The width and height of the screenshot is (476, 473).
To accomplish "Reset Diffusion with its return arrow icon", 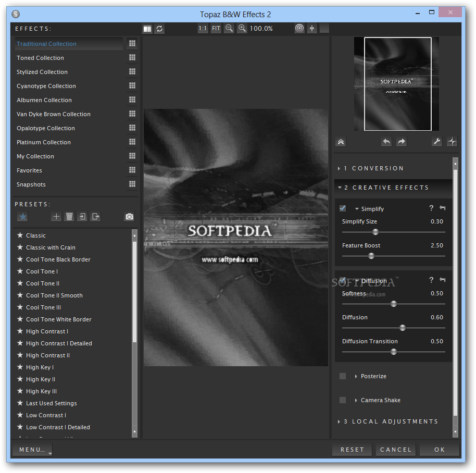I will pos(443,280).
